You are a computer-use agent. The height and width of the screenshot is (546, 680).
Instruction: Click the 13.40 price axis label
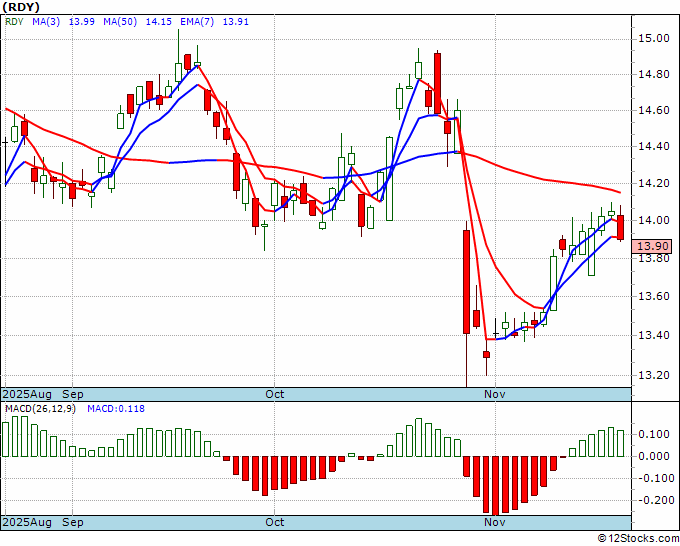[x=654, y=335]
